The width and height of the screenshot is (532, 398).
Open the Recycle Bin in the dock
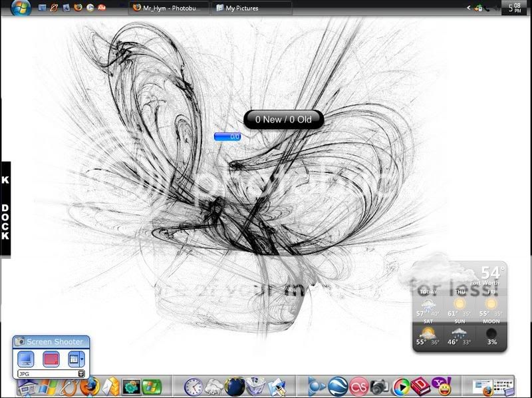[255, 386]
